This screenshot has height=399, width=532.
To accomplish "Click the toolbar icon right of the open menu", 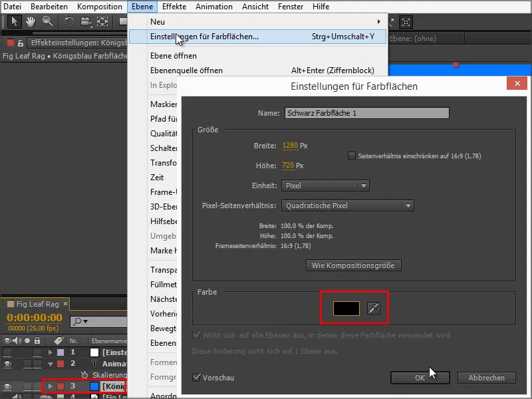I will coord(406,23).
